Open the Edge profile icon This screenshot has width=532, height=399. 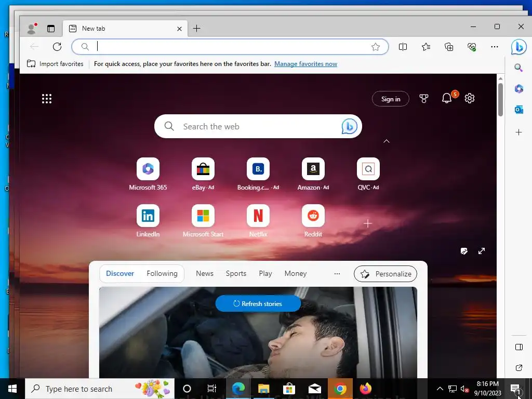click(x=32, y=29)
